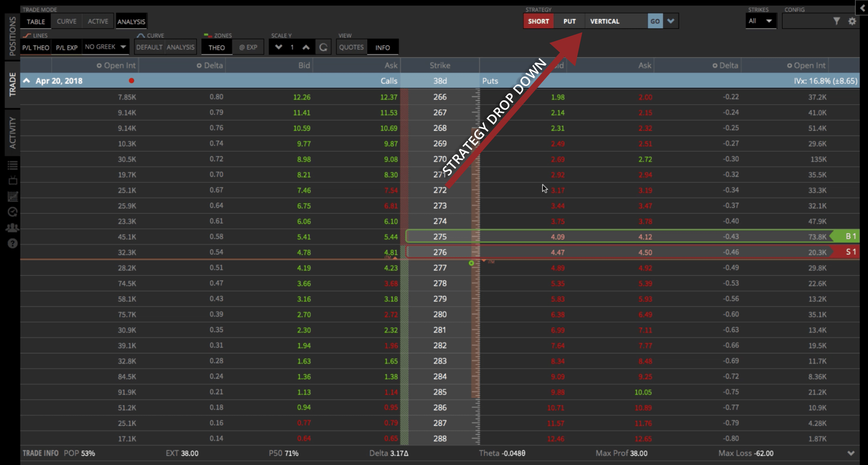Toggle the SHORT strategy direction
This screenshot has width=868, height=465.
538,21
